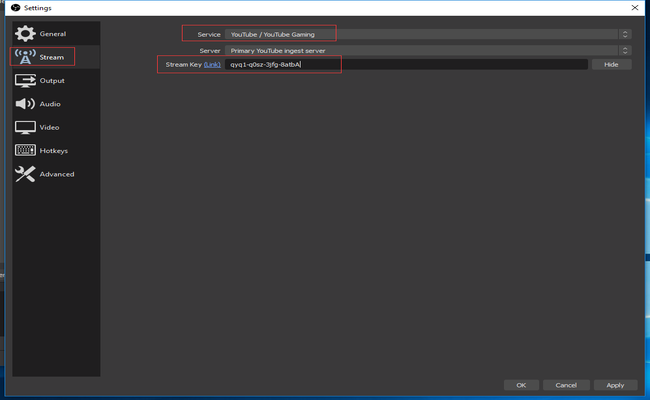650x400 pixels.
Task: Close the Settings window
Action: tap(635, 7)
